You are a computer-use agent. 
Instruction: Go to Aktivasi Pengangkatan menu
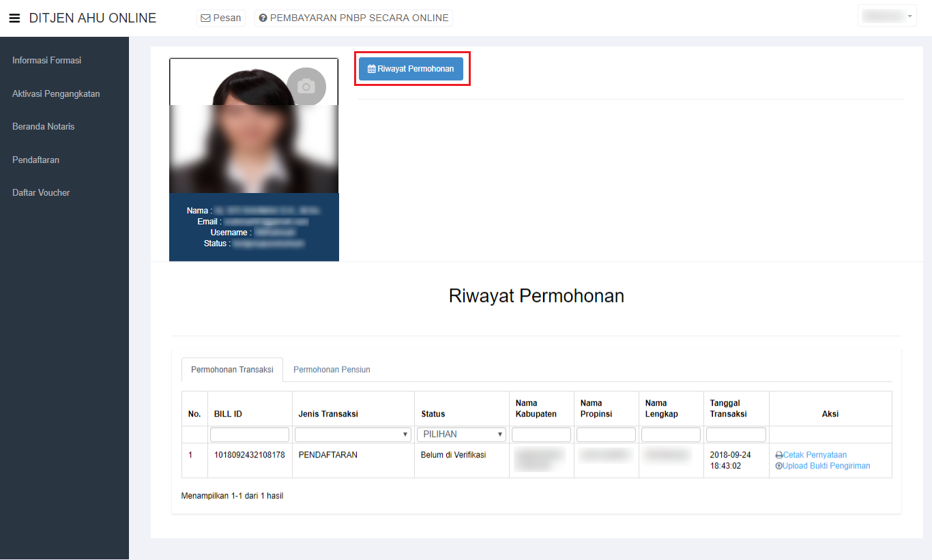pyautogui.click(x=56, y=93)
